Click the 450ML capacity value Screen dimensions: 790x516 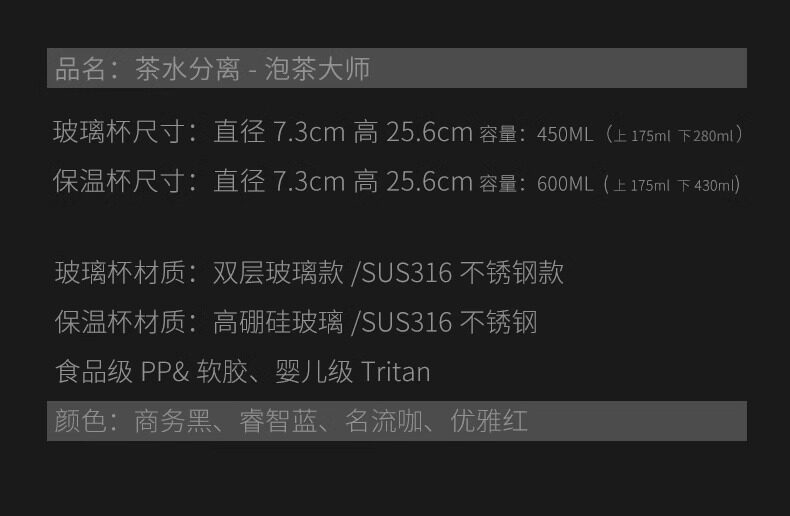(x=564, y=134)
